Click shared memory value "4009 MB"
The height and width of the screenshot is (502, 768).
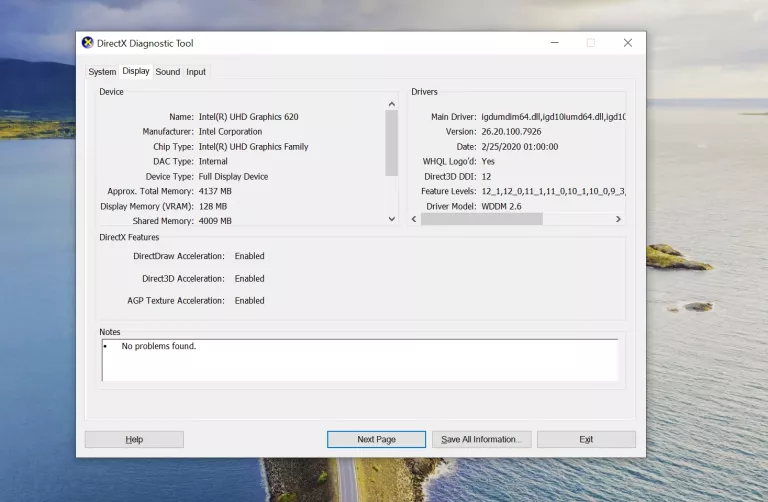pos(215,221)
